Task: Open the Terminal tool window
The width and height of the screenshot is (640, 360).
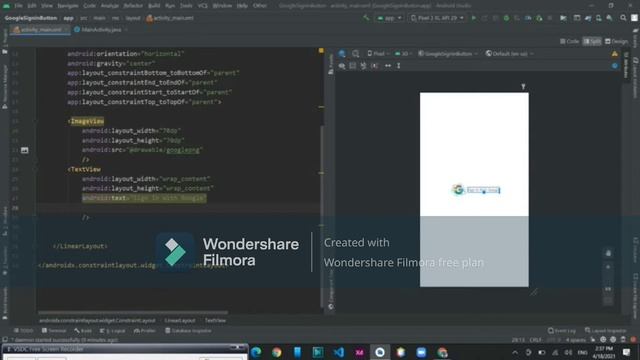Action: [54, 331]
